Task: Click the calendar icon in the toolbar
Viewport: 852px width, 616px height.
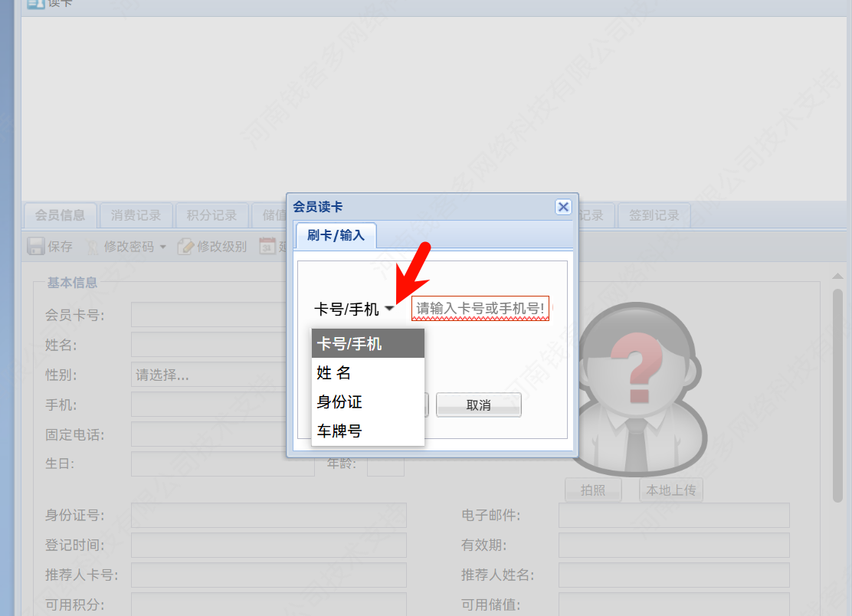Action: (267, 246)
